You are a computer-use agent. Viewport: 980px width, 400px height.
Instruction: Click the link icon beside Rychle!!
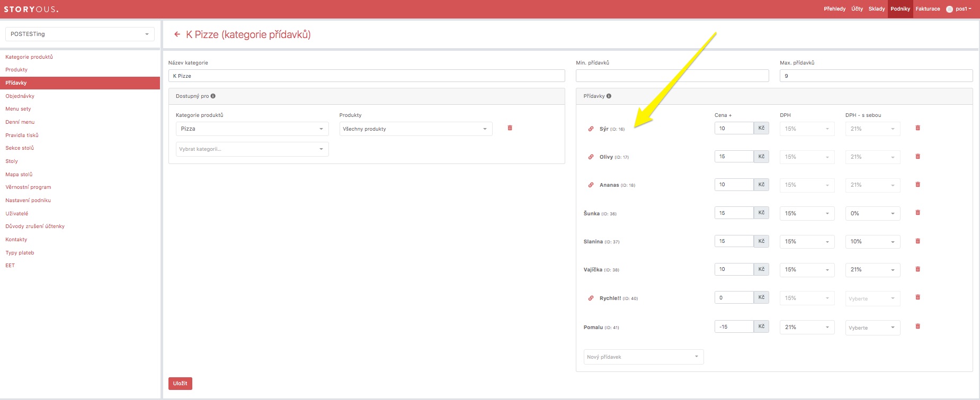tap(591, 298)
